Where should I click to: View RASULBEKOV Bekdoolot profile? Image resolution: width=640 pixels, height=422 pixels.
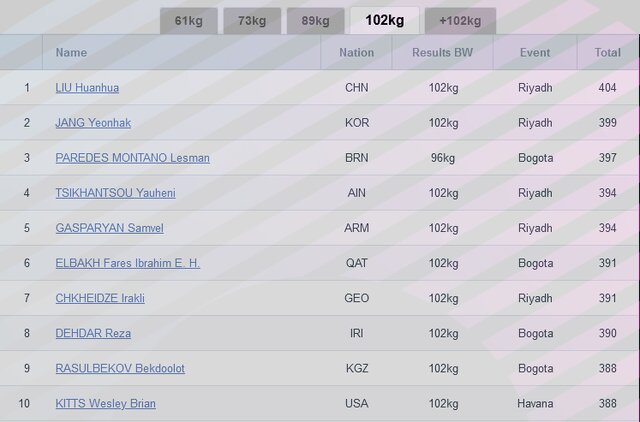(120, 368)
